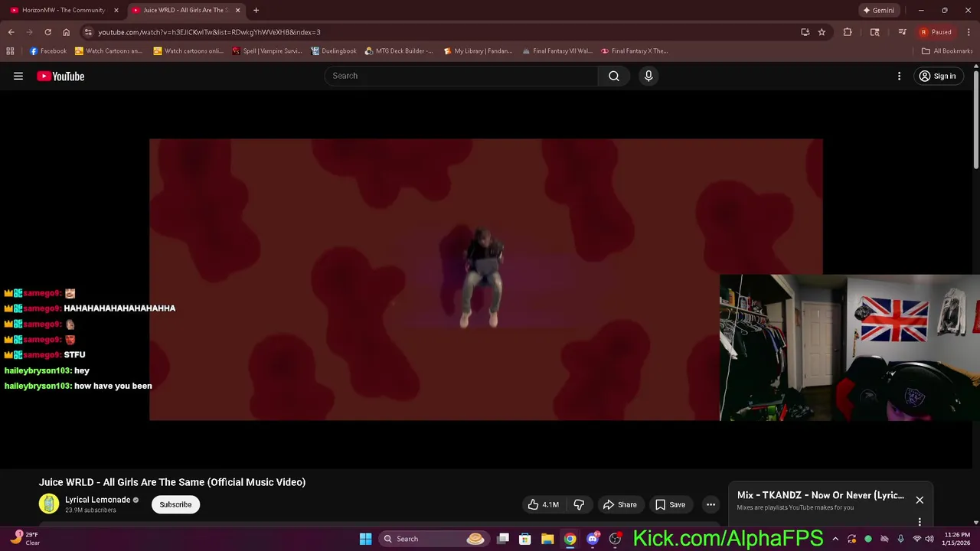Image resolution: width=980 pixels, height=551 pixels.
Task: Like the video with thumbs up
Action: tap(543, 504)
